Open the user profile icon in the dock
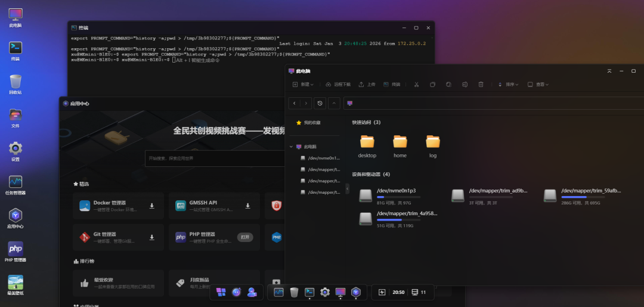The image size is (644, 307). [x=252, y=292]
